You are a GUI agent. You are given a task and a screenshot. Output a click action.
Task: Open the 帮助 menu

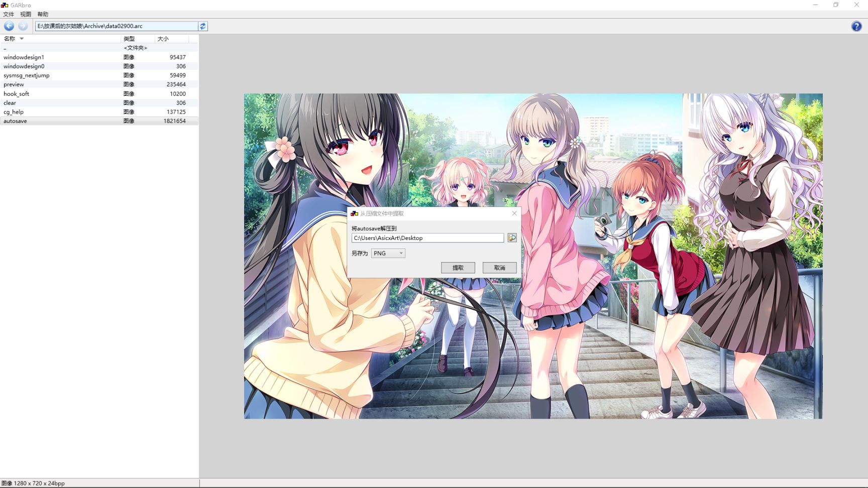43,14
